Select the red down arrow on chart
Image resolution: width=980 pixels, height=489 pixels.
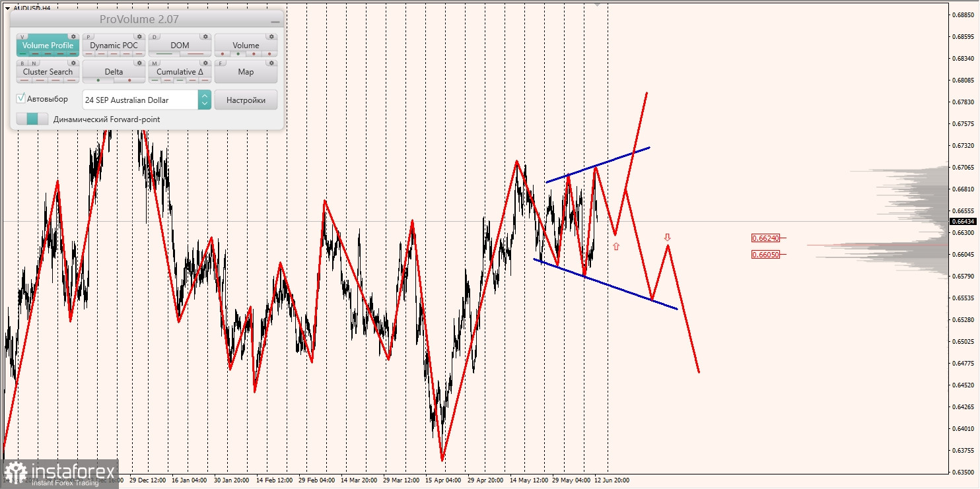668,237
